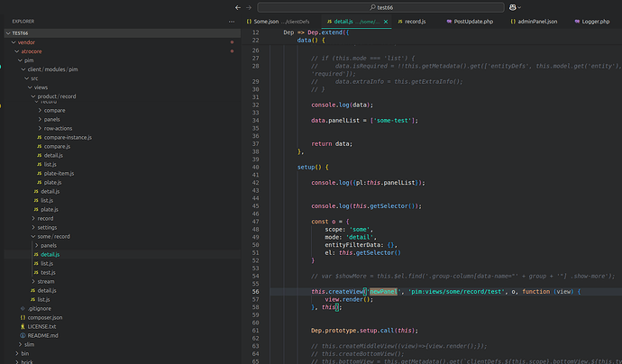The height and width of the screenshot is (364, 622).
Task: Switch to the Some.json tab
Action: (x=278, y=22)
